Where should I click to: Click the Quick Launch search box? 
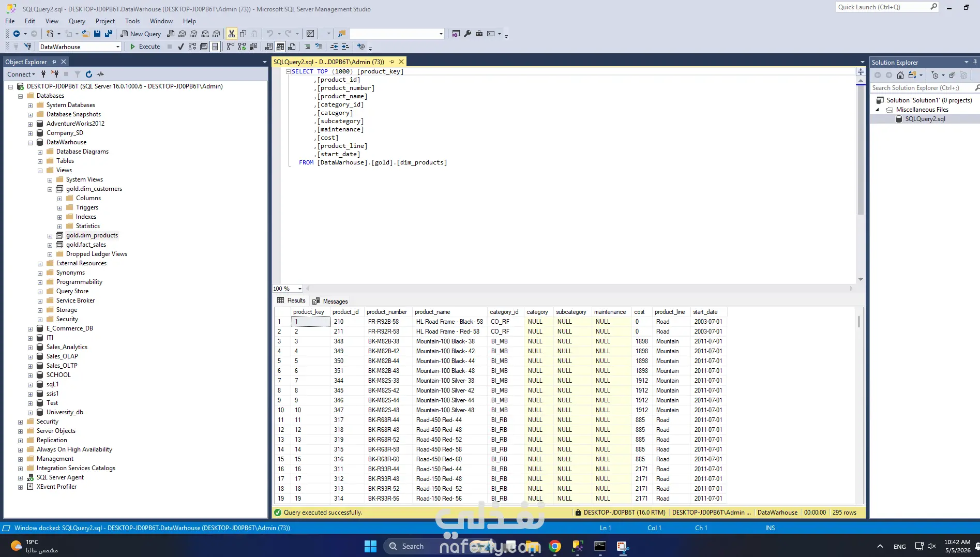[887, 7]
